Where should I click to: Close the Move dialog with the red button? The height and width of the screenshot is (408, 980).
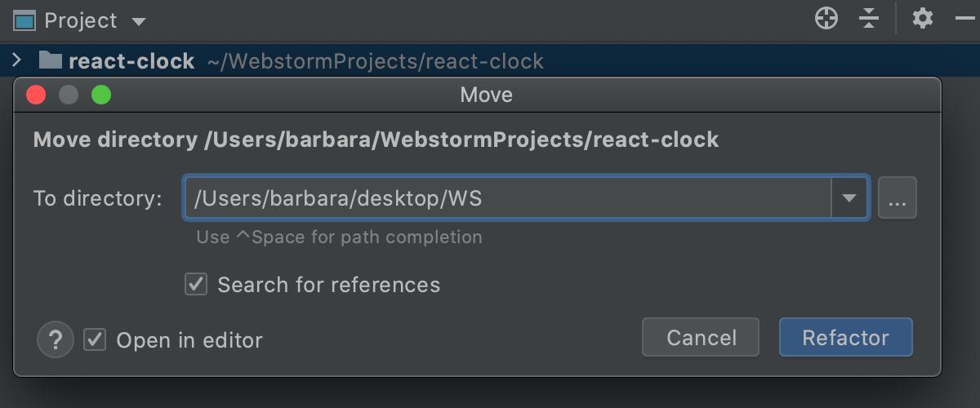[x=36, y=95]
